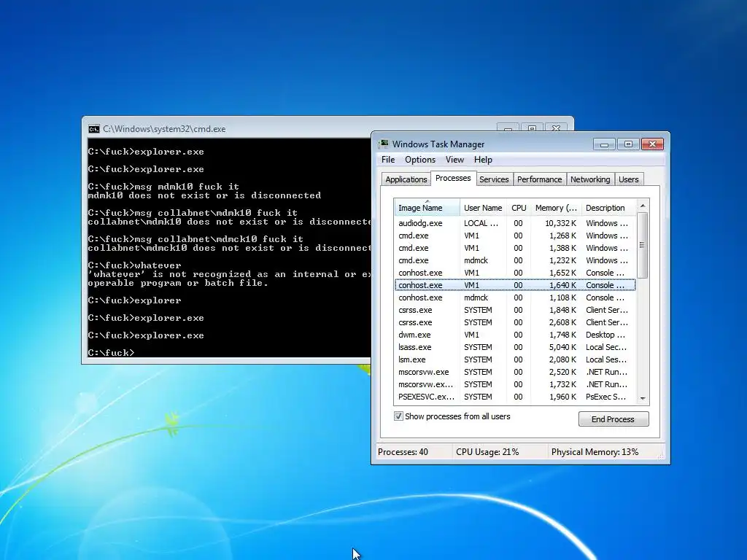747x560 pixels.
Task: Click Physical Memory: 13% status entry
Action: [595, 452]
